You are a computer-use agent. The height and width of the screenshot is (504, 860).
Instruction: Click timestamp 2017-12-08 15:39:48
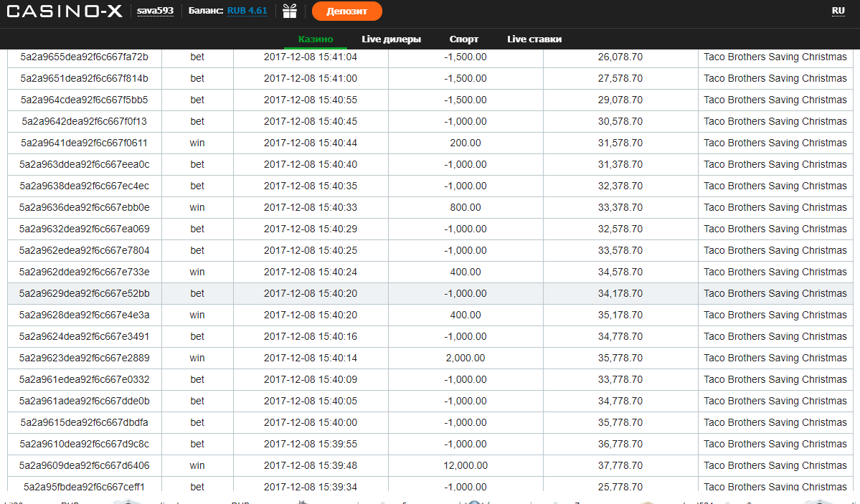pyautogui.click(x=311, y=465)
